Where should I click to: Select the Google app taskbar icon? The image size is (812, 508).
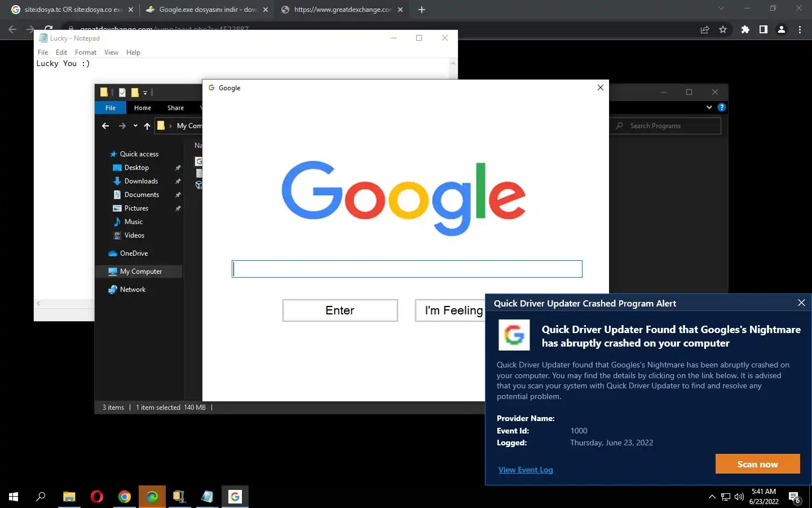(235, 497)
